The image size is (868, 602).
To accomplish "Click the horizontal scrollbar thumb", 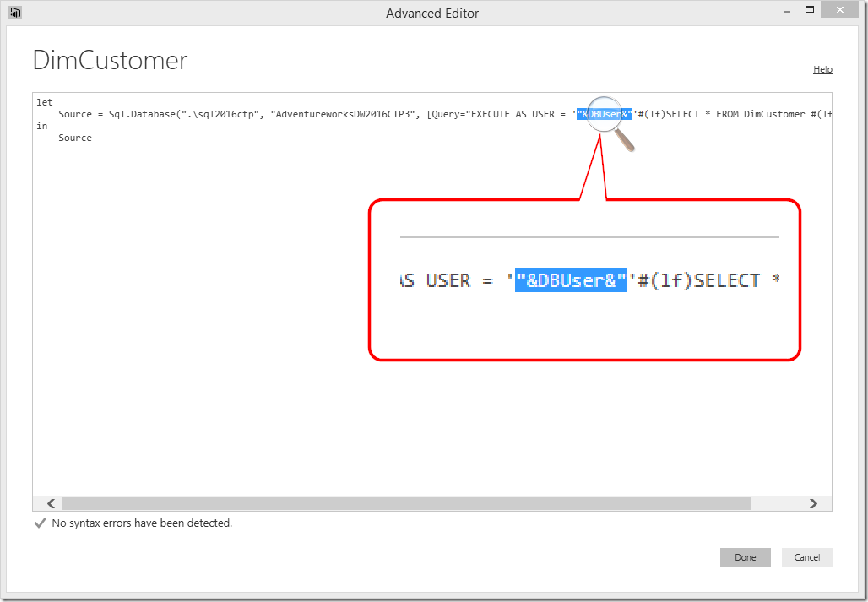I will point(406,503).
